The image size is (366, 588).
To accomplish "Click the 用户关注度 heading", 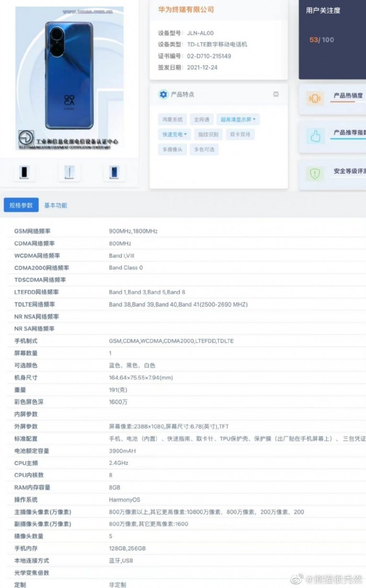I will [x=323, y=10].
